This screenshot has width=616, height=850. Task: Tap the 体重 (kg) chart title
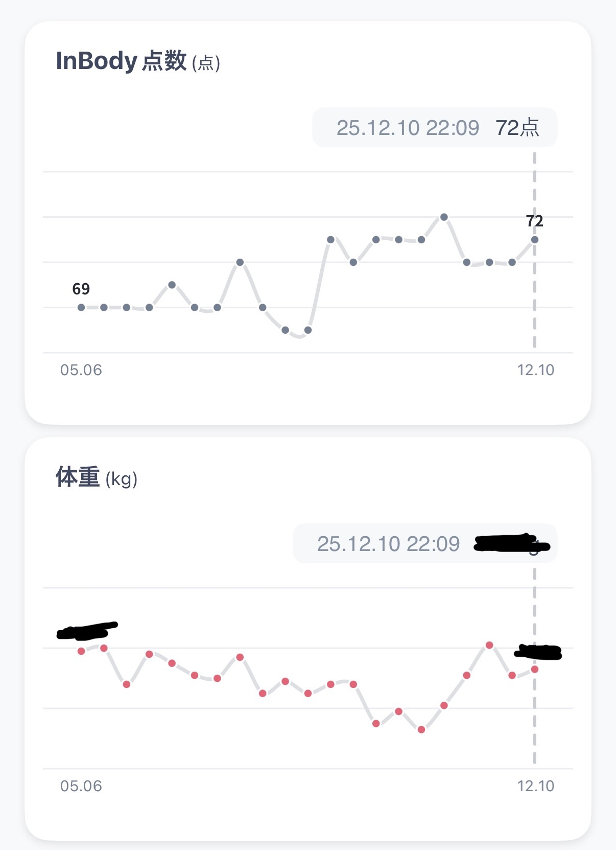(97, 477)
